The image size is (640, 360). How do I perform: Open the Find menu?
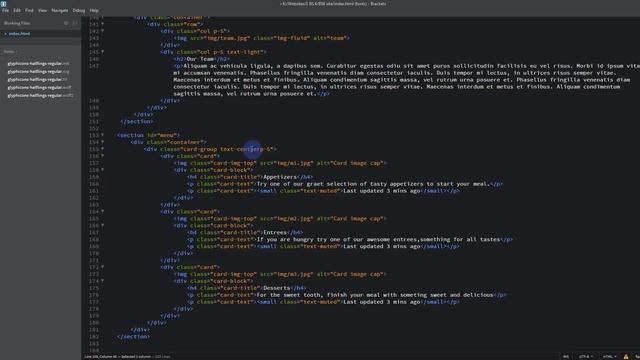[29, 10]
